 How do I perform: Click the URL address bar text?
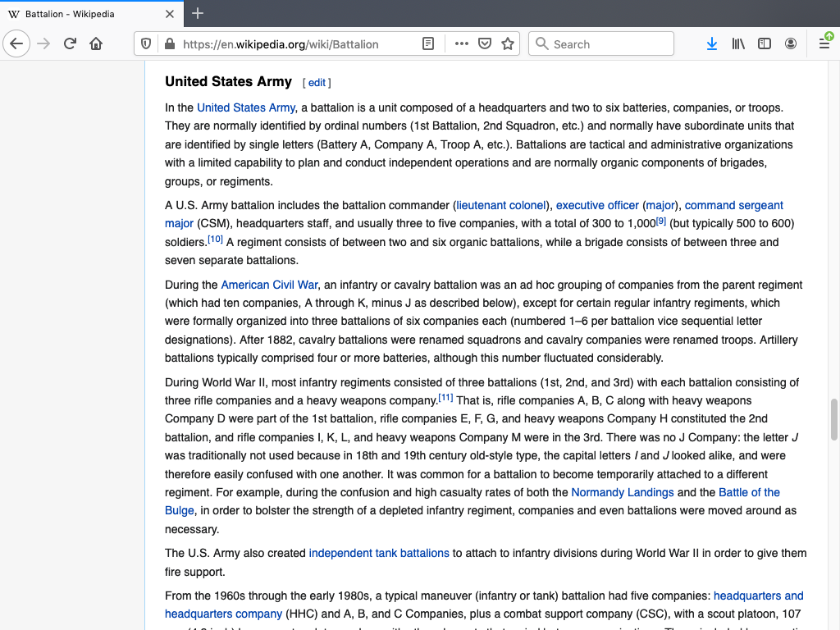click(x=281, y=44)
